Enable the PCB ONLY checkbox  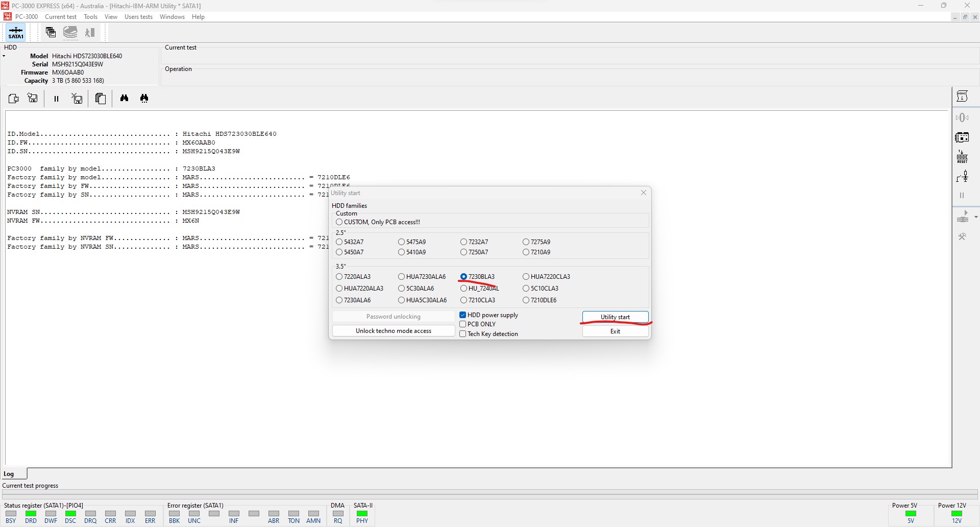(463, 324)
